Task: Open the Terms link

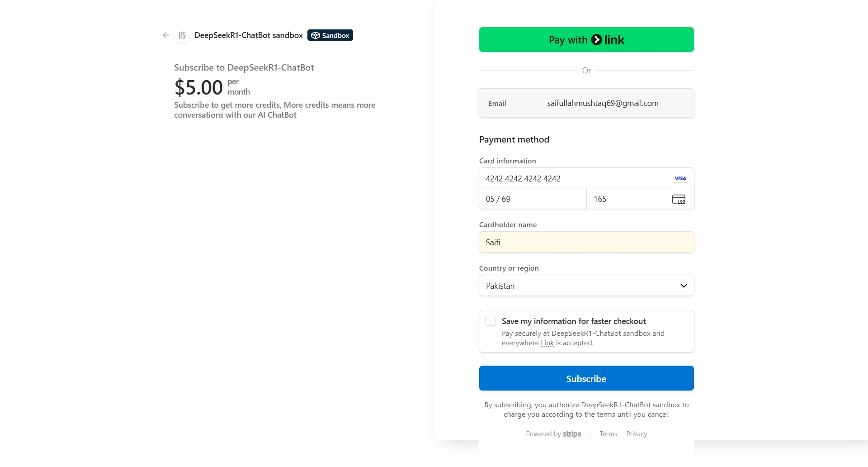Action: coord(608,434)
